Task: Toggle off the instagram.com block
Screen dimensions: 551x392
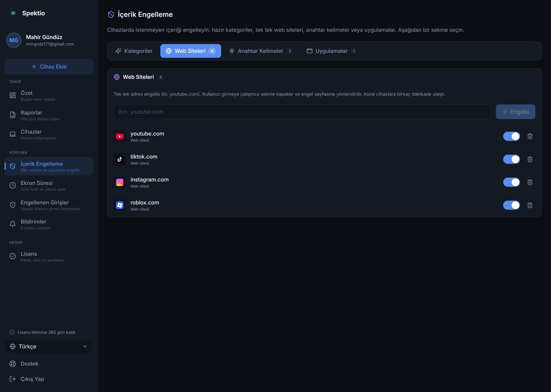Action: (511, 182)
